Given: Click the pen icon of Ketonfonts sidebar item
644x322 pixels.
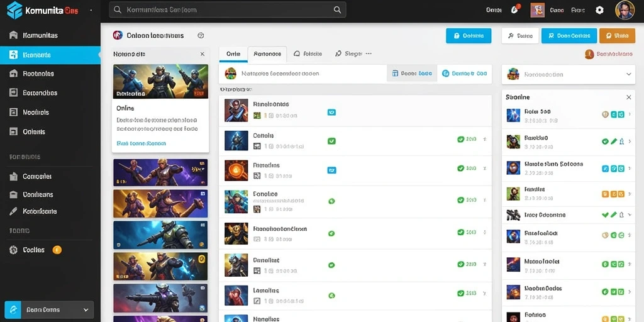Looking at the screenshot, I should tap(13, 211).
